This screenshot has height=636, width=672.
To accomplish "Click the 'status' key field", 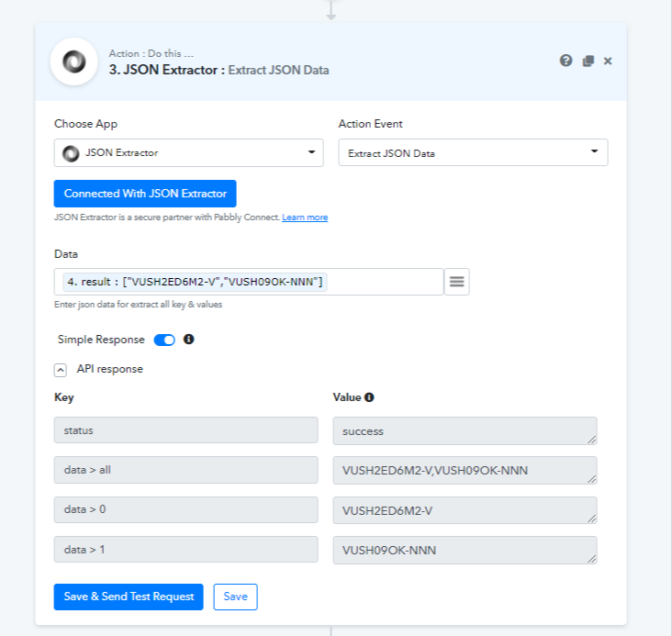I will click(186, 430).
